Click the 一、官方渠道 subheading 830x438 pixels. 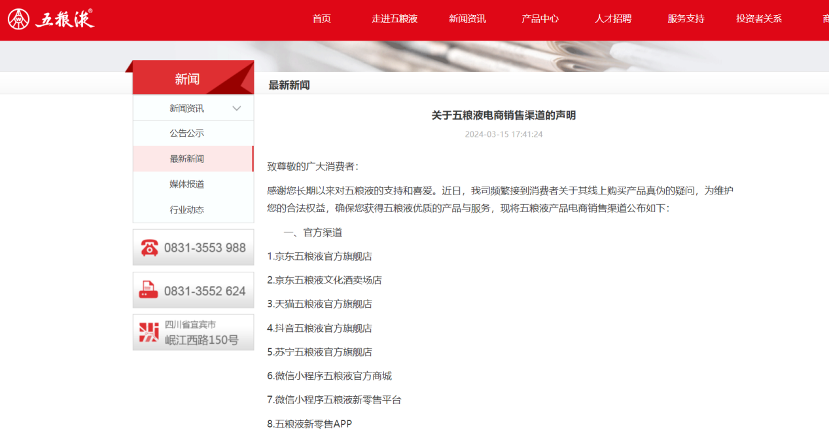pyautogui.click(x=313, y=233)
